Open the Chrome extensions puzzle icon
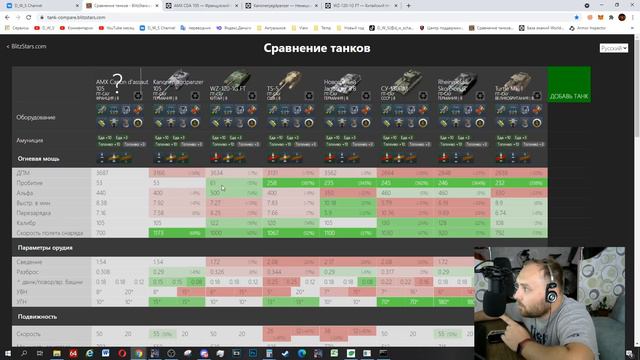 click(611, 18)
